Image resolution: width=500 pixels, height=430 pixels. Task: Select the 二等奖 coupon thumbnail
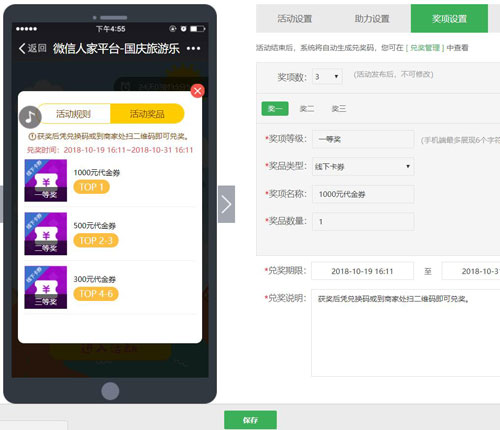point(46,234)
